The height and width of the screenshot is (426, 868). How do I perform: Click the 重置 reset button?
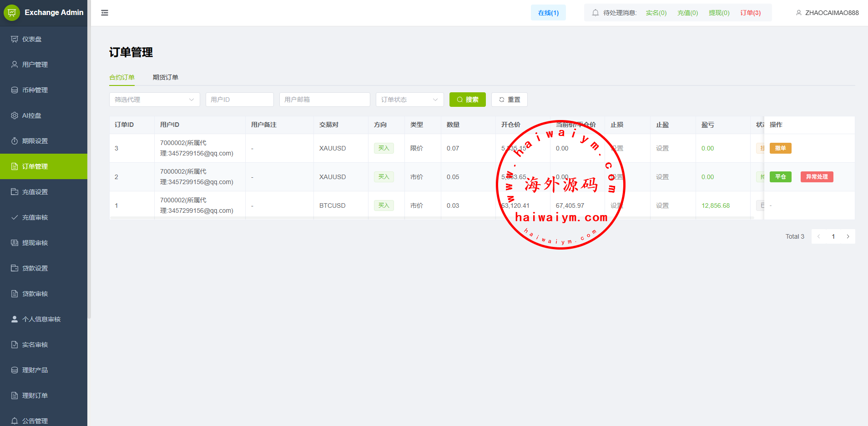[509, 100]
